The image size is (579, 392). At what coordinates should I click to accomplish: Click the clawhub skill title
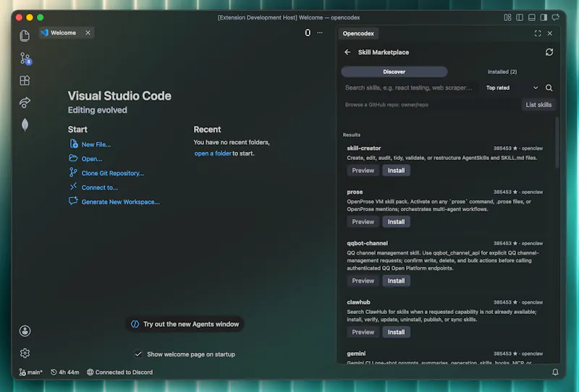[358, 302]
